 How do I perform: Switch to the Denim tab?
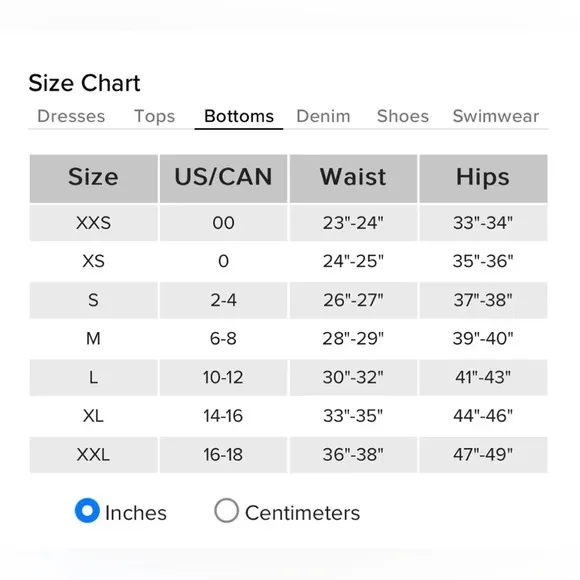[323, 116]
